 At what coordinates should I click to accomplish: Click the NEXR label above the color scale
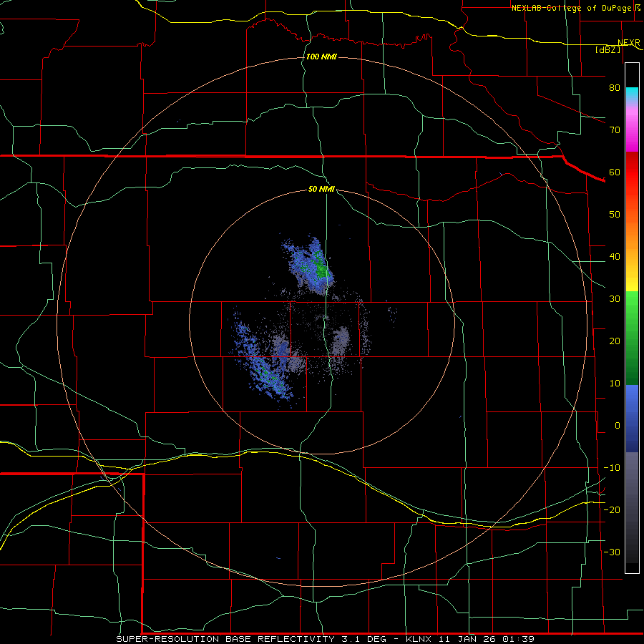[629, 43]
